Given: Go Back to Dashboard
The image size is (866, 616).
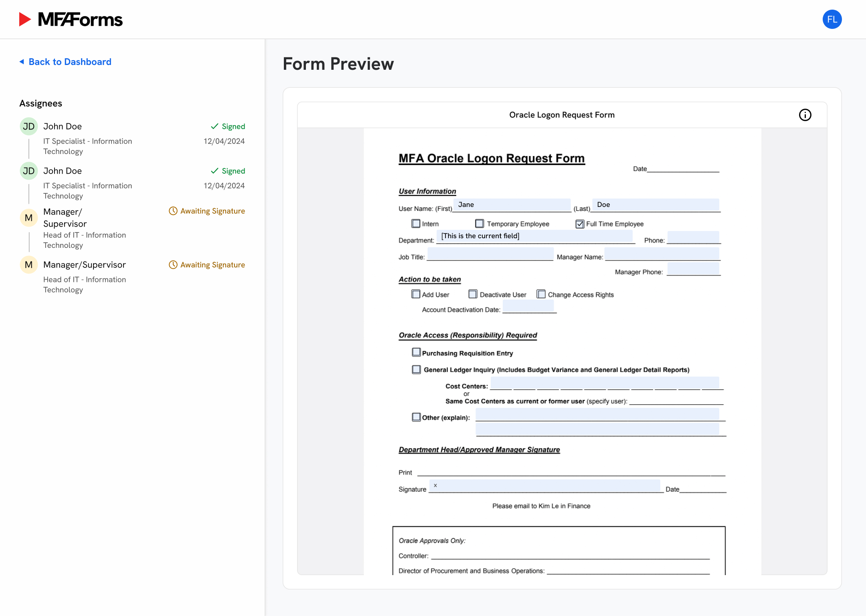Looking at the screenshot, I should (70, 62).
